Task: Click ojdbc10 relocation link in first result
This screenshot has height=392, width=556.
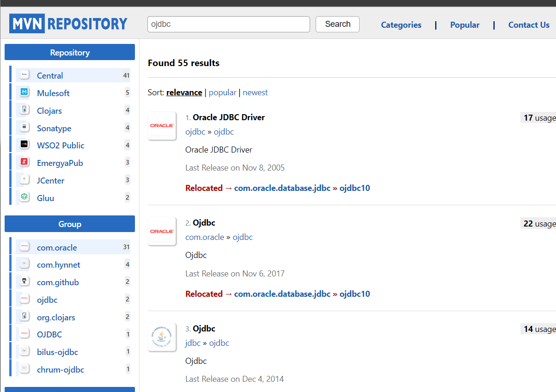Action: pyautogui.click(x=354, y=188)
